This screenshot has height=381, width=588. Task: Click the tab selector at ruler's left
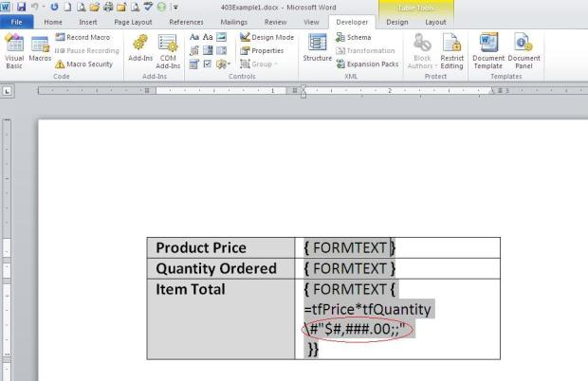pyautogui.click(x=8, y=91)
